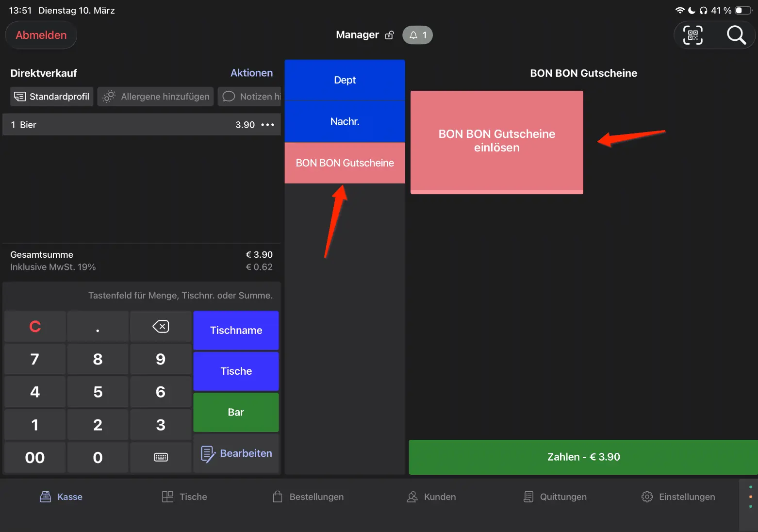Open options dots for the Bier line
This screenshot has width=758, height=532.
point(267,125)
